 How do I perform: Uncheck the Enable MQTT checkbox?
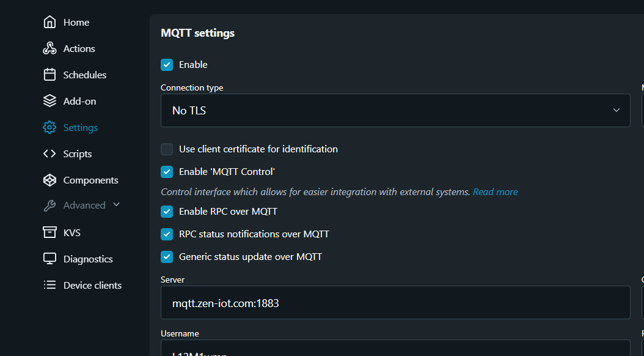click(x=167, y=65)
